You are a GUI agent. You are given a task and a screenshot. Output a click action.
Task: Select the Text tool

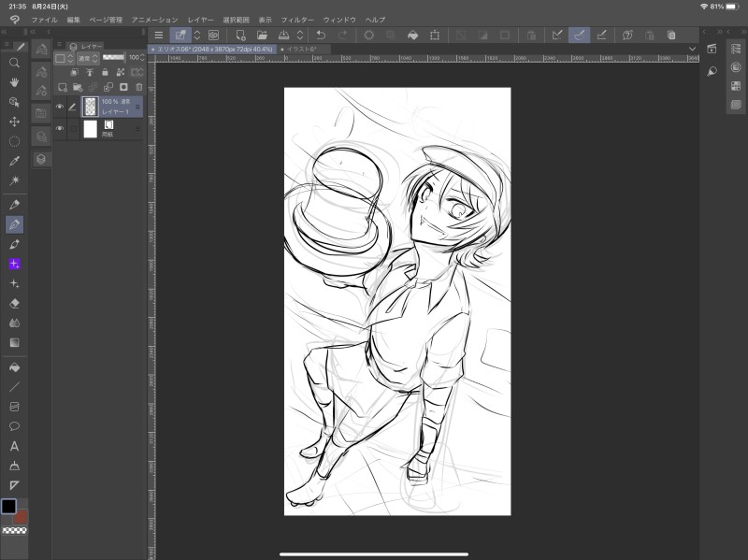point(14,446)
